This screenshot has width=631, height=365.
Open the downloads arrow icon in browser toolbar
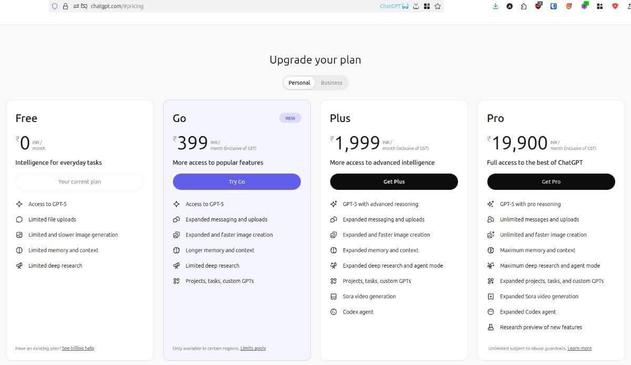point(495,6)
